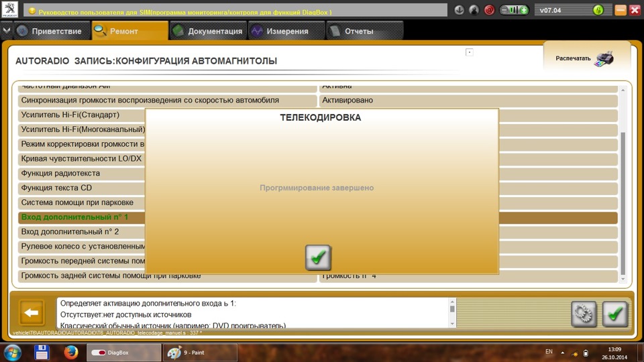Click the title bar user manual text
This screenshot has width=644, height=362.
tap(185, 12)
